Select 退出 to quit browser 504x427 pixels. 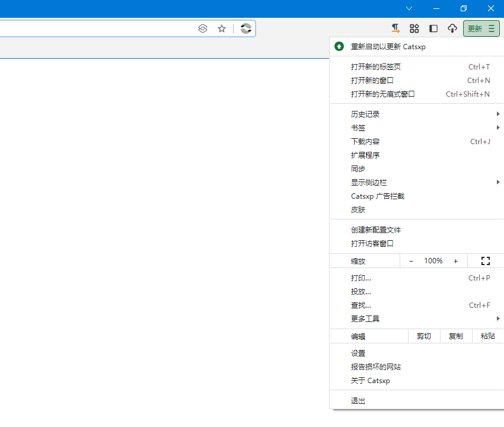417,401
